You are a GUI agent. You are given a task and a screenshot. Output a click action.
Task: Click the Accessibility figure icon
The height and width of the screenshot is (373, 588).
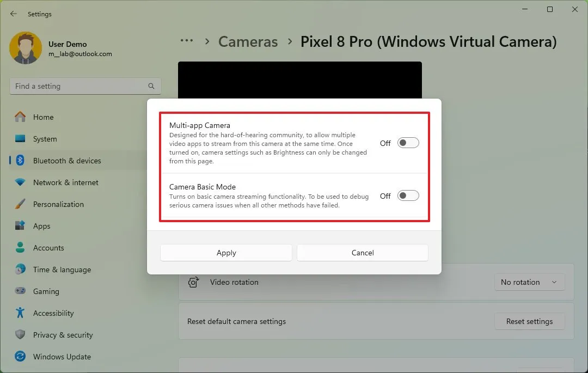20,313
